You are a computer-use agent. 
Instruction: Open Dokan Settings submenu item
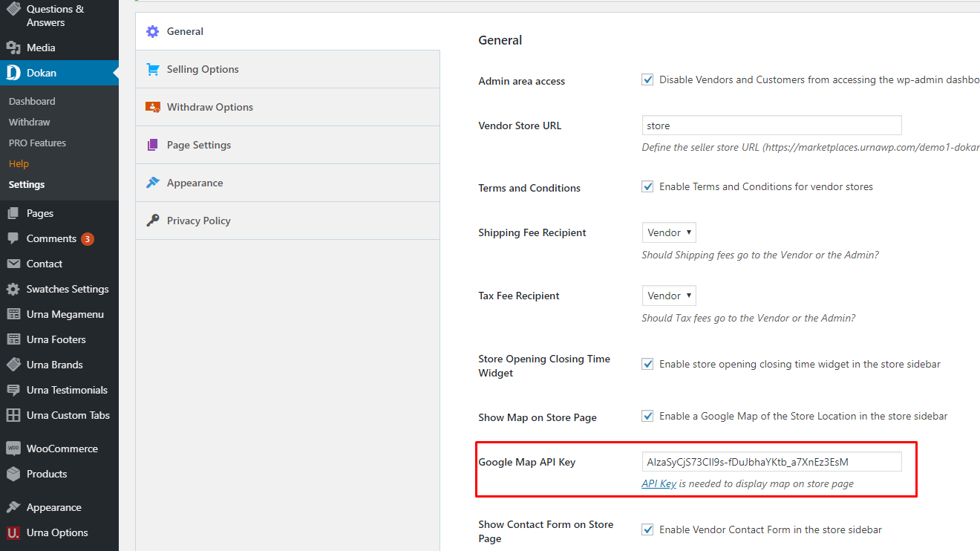(x=27, y=184)
